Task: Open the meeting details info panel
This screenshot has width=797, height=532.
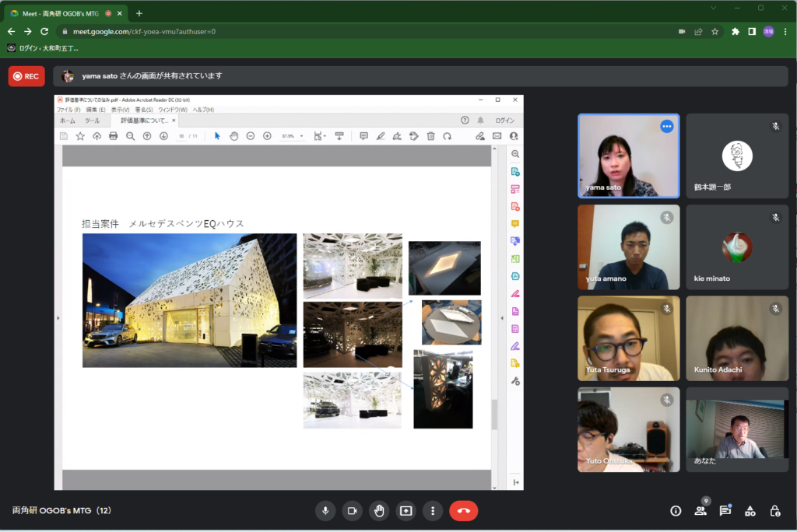Action: (x=676, y=511)
